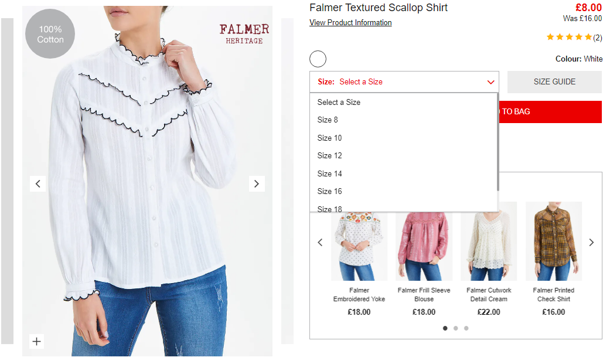Open the five-star rating reviews
Viewport: 603px width, 364px height.
(574, 38)
